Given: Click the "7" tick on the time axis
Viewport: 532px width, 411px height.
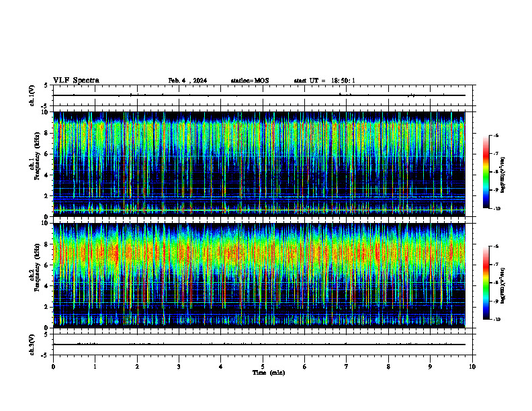Looking at the screenshot, I should (347, 367).
